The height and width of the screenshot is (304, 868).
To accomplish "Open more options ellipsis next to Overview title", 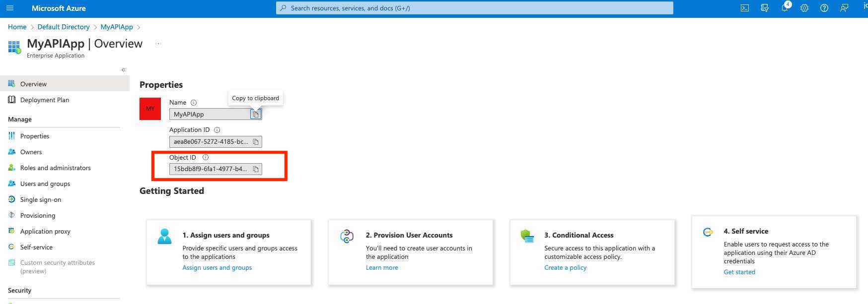I will click(158, 44).
